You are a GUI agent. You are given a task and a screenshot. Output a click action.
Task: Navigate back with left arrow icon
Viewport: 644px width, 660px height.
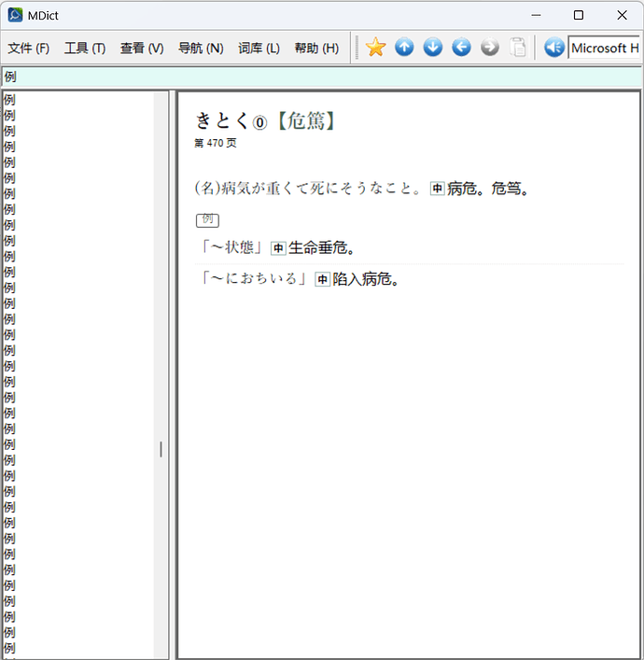[x=461, y=47]
